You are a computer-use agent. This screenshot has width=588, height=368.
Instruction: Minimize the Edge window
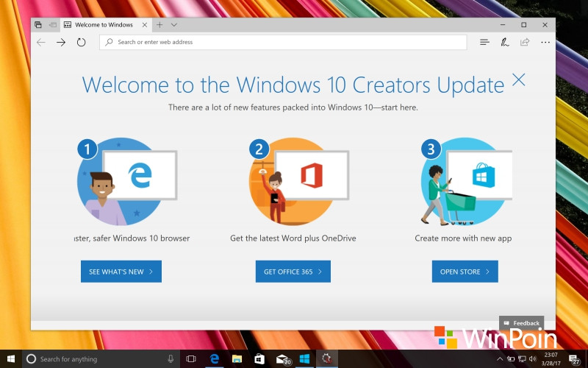[x=503, y=25]
